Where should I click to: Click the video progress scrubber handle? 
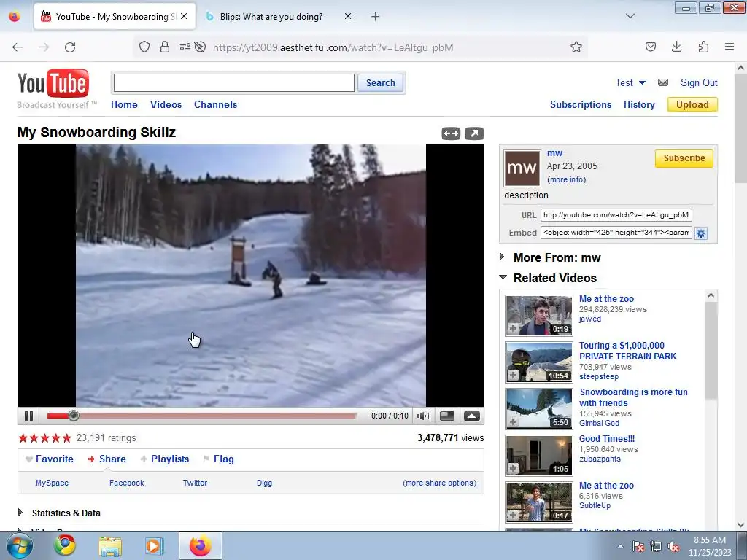point(74,416)
